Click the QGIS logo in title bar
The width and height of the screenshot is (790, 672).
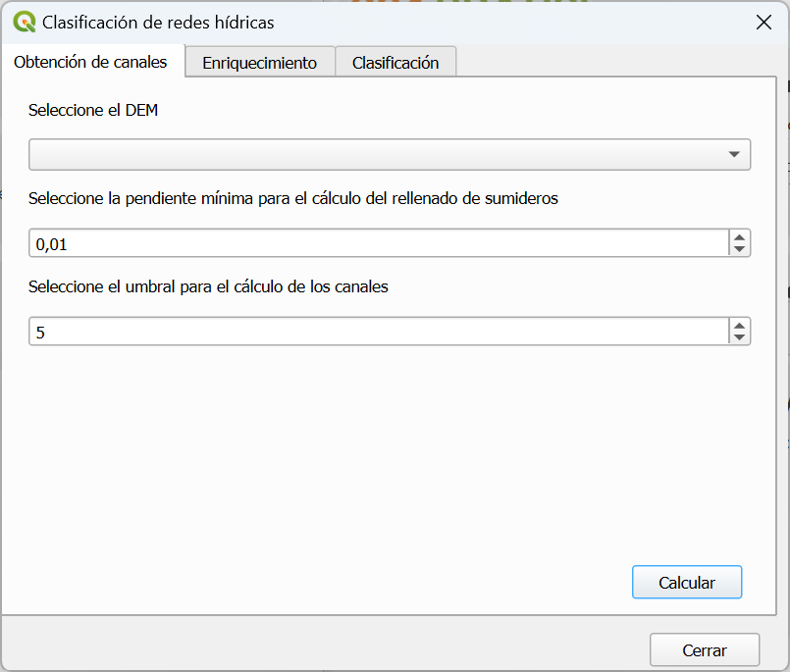coord(25,22)
